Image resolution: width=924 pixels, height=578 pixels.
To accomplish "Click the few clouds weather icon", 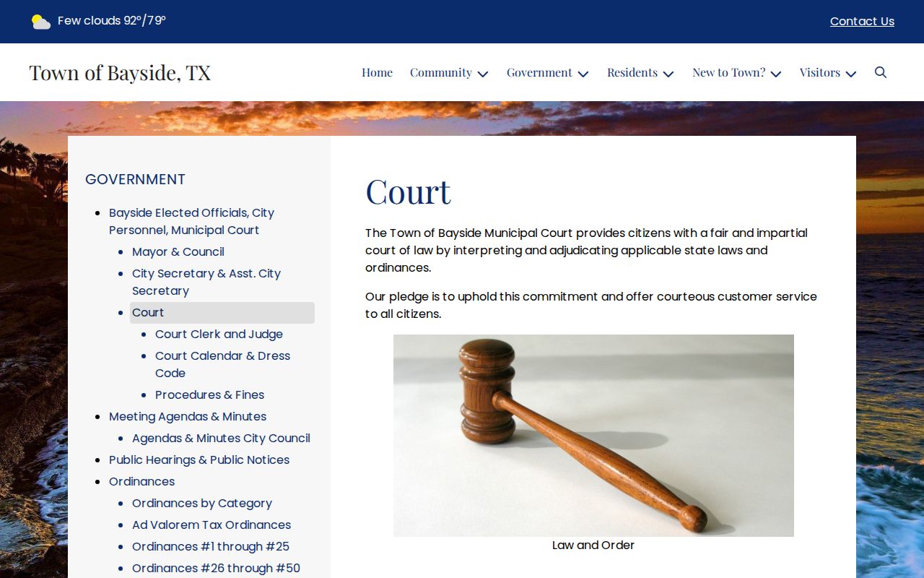I will [41, 22].
